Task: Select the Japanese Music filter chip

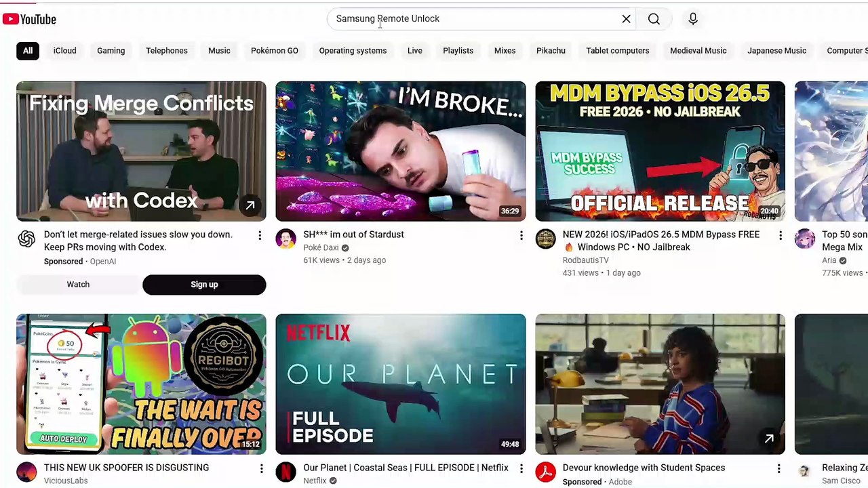Action: click(777, 51)
